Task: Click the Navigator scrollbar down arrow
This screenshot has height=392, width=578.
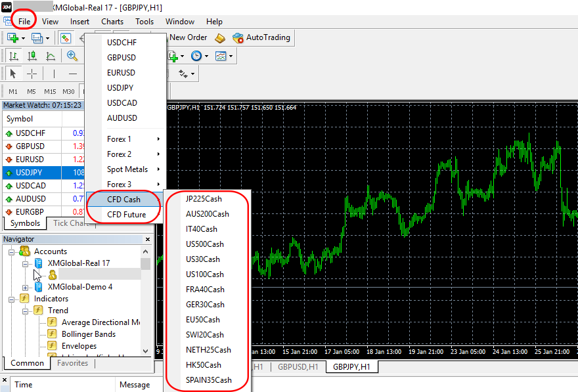Action: pyautogui.click(x=146, y=351)
